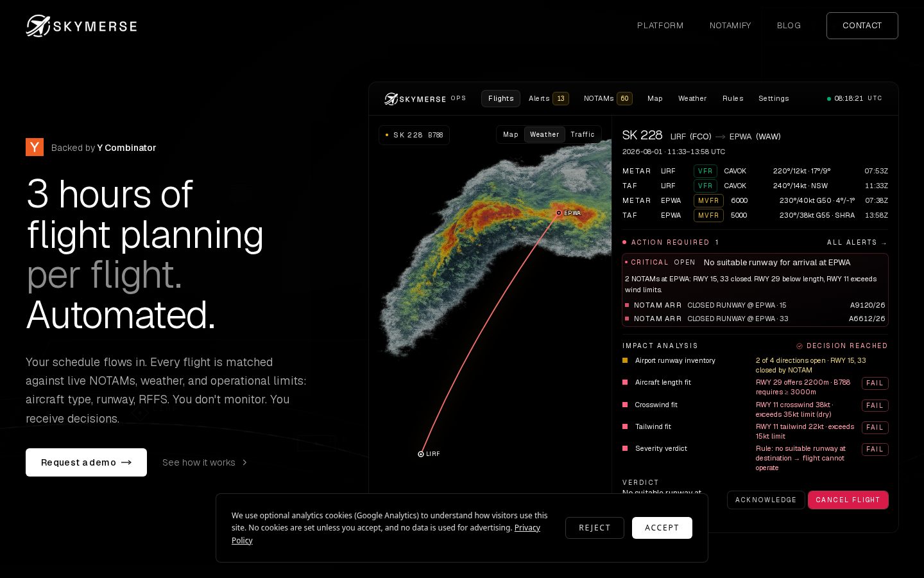
Task: Select the Map layer toggle on the map
Action: point(511,134)
